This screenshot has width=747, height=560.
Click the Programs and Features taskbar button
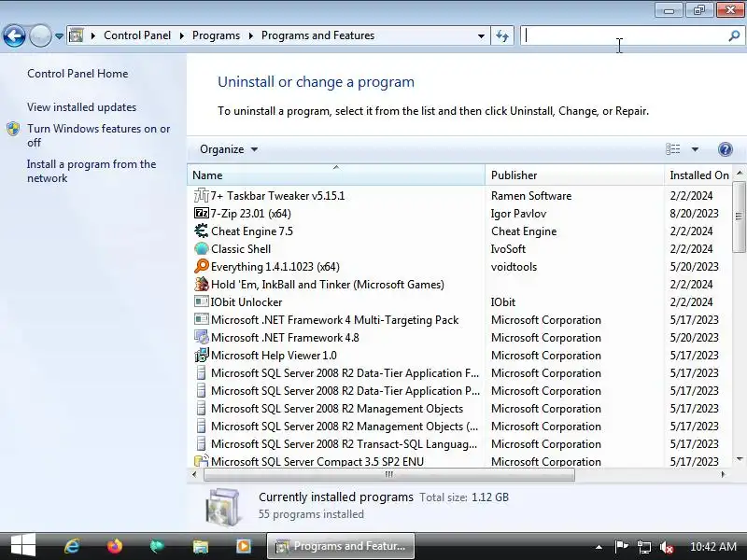(x=341, y=546)
